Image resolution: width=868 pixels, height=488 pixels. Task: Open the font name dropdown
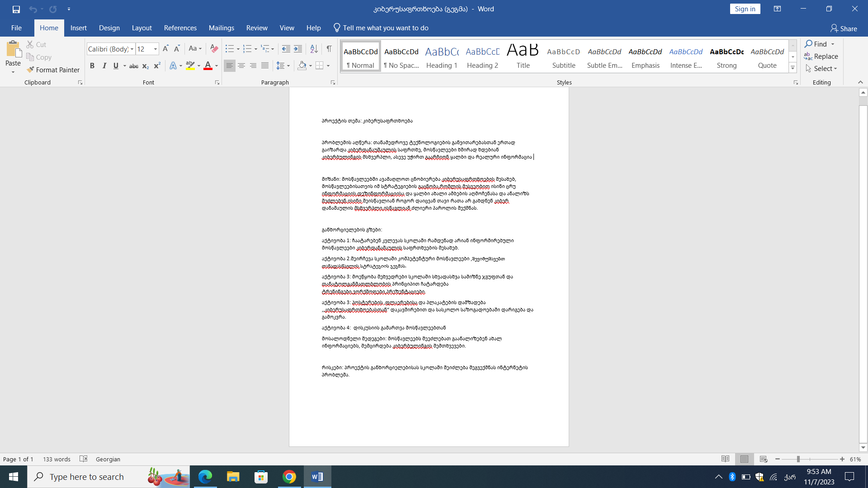click(x=132, y=49)
